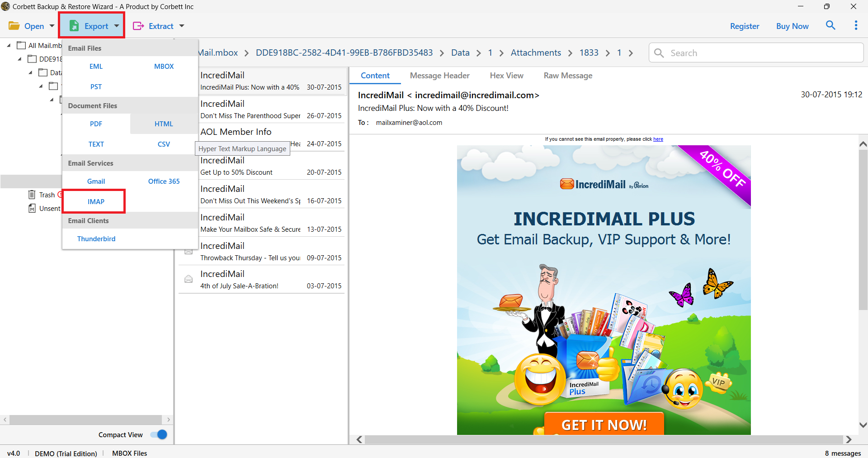Image resolution: width=868 pixels, height=458 pixels.
Task: Click the left arrow of folder tree scrollbar
Action: point(5,420)
